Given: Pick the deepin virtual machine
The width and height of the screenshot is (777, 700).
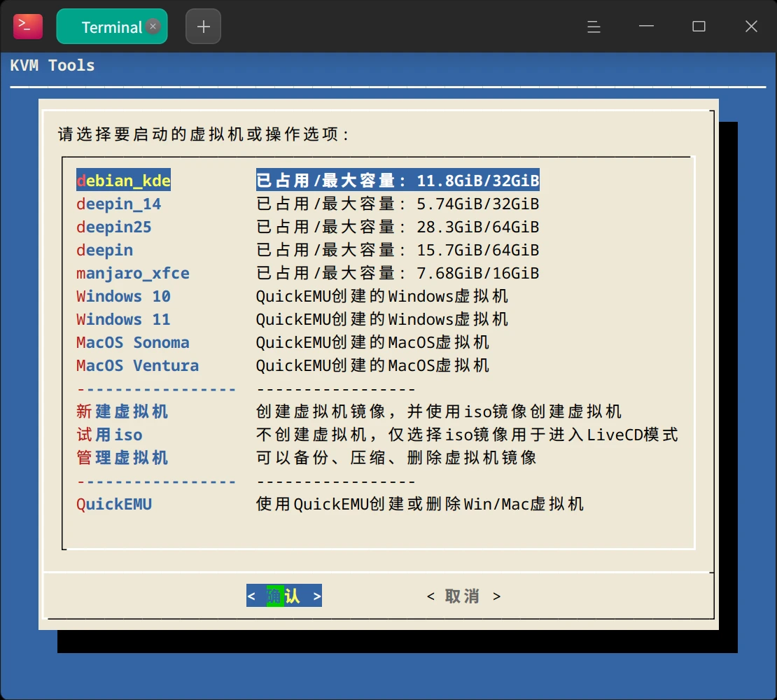Looking at the screenshot, I should click(104, 250).
